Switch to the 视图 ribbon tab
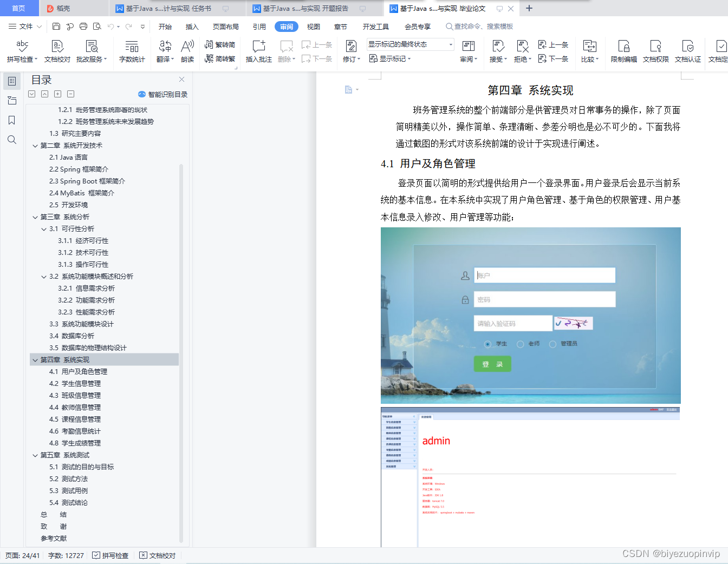 pyautogui.click(x=314, y=27)
